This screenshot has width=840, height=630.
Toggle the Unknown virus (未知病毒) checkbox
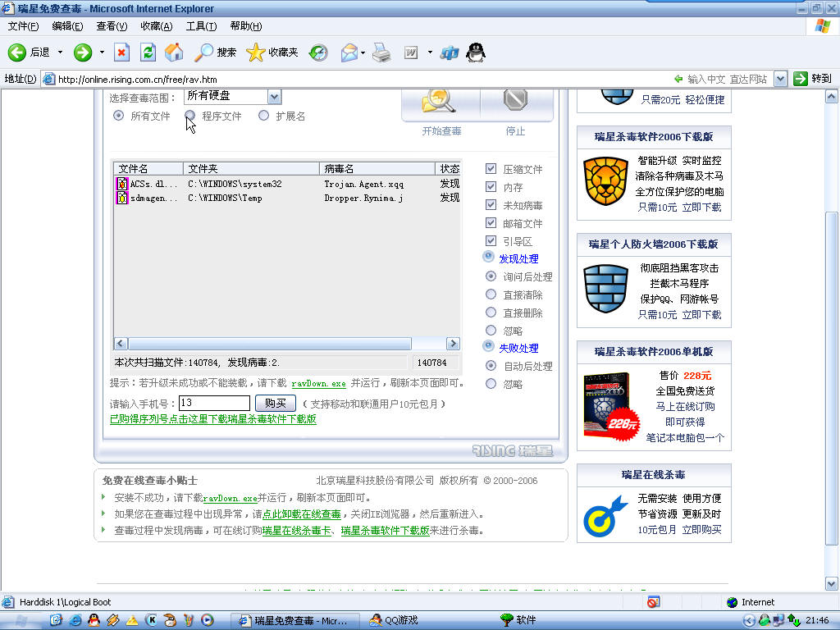[491, 204]
